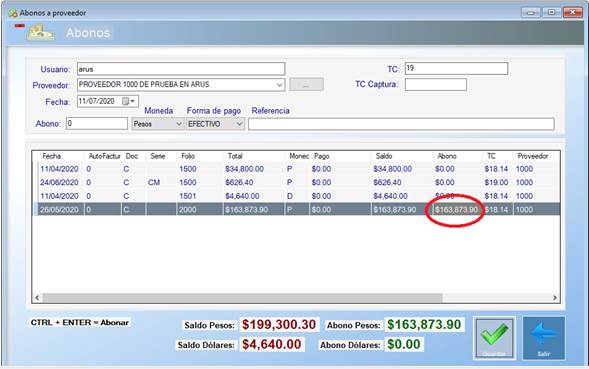Select the row dated 26/05/2020
589x369 pixels.
[x=297, y=209]
